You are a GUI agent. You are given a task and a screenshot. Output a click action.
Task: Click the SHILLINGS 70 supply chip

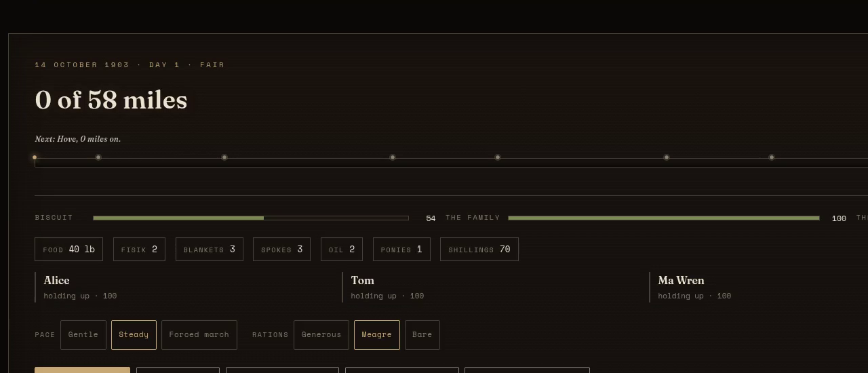point(479,250)
